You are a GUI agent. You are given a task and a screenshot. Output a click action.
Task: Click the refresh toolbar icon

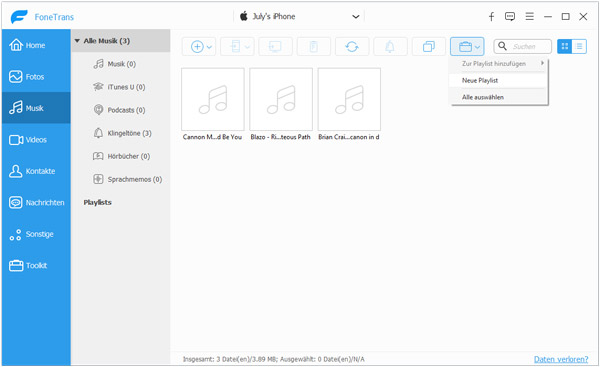pos(352,47)
